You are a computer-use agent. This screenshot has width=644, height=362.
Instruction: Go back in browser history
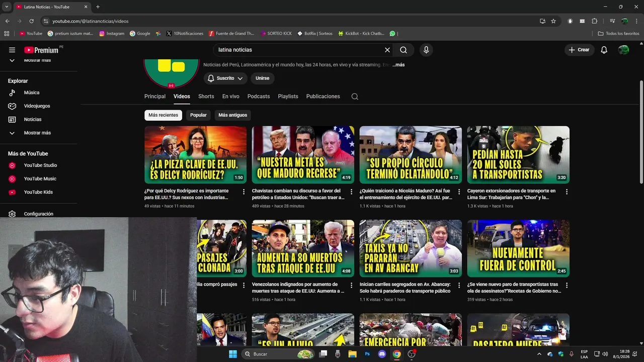click(x=7, y=21)
